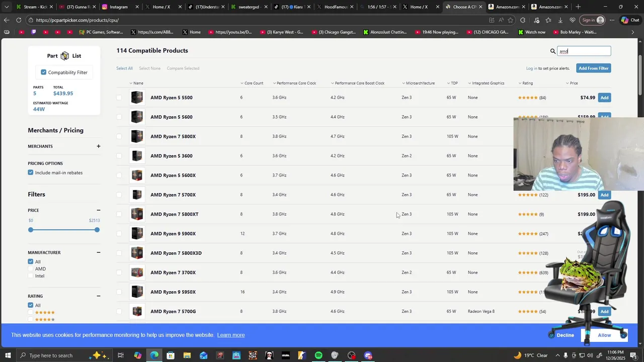The width and height of the screenshot is (644, 362).
Task: Open the notification center icon
Action: [634, 355]
